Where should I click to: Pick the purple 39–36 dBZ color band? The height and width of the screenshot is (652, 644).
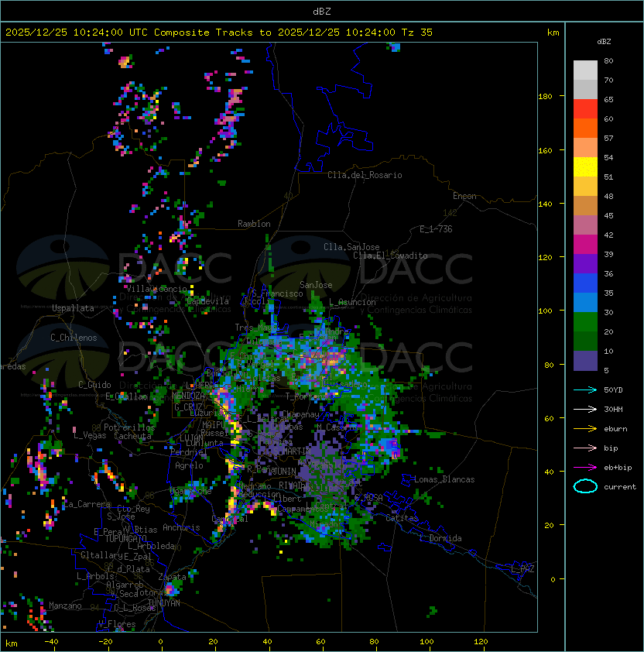pos(585,264)
